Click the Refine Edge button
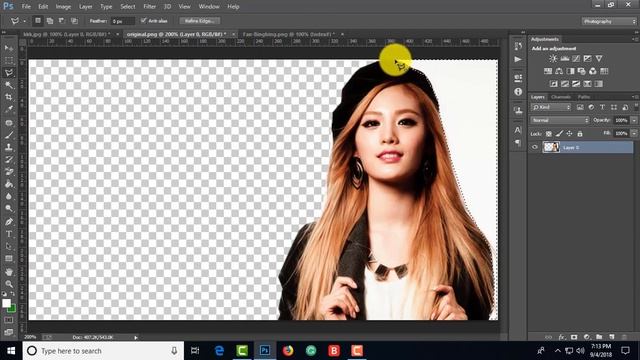 coord(200,21)
